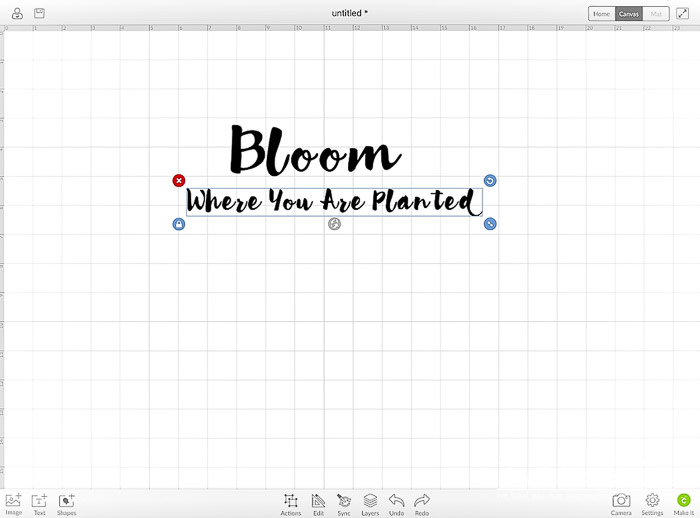
Task: Switch to the Canvas tab
Action: pos(628,14)
